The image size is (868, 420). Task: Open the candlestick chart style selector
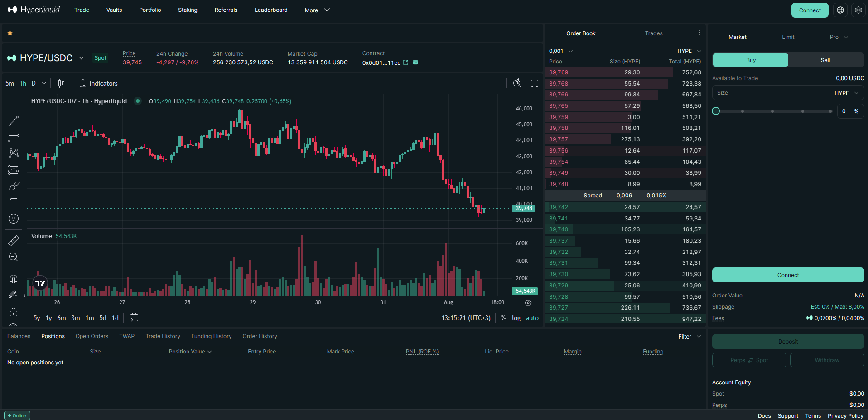tap(61, 83)
